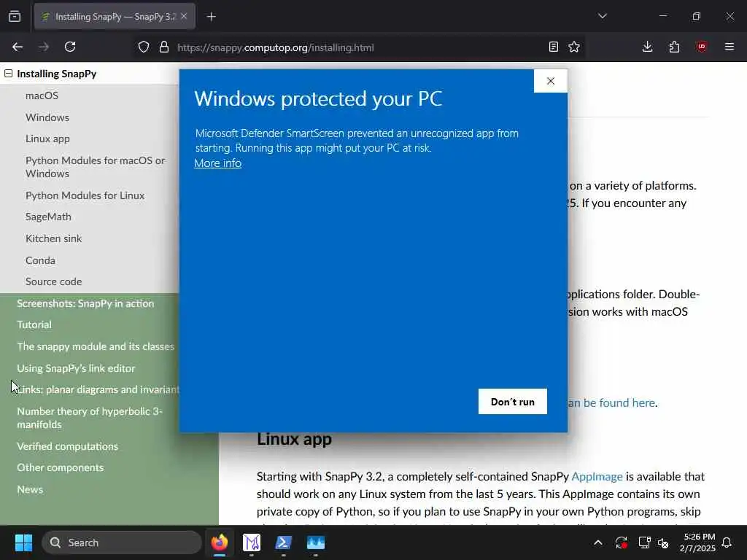The image size is (747, 560).
Task: Click the uBlock Origin extension icon
Action: [x=701, y=47]
